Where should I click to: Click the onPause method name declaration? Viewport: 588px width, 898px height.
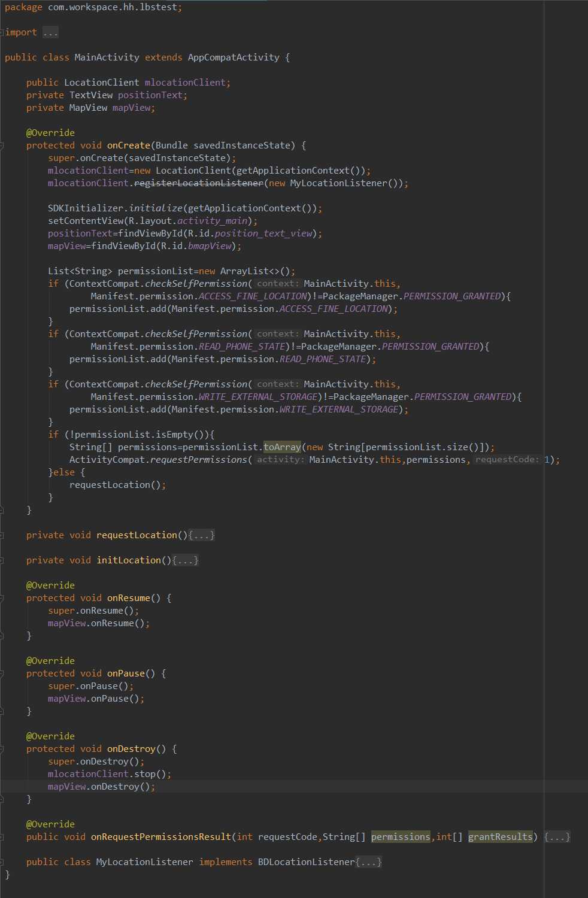tap(126, 673)
